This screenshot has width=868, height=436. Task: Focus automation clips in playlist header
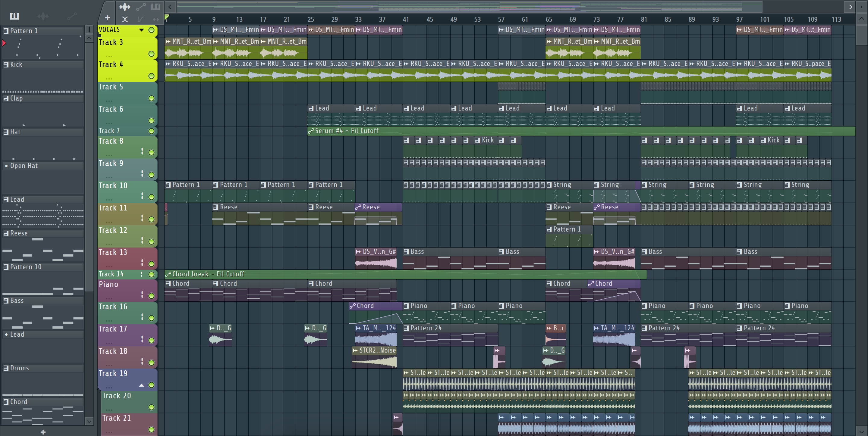141,7
